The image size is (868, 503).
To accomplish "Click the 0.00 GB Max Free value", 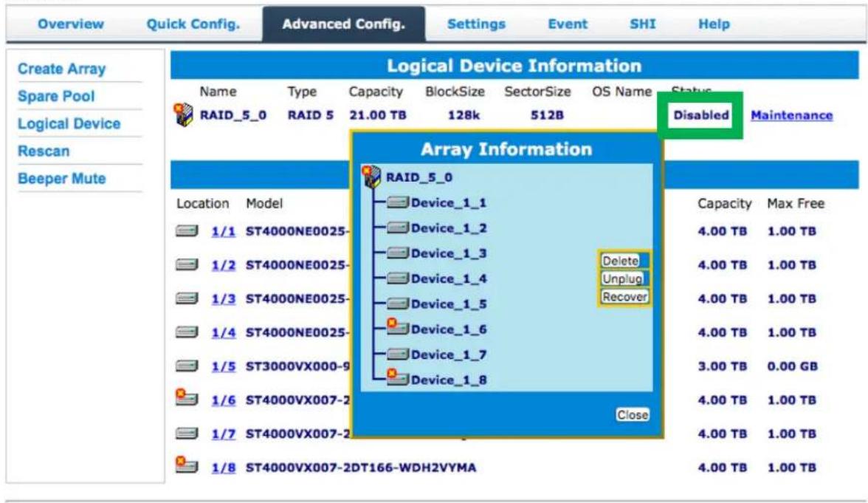I will pos(792,366).
